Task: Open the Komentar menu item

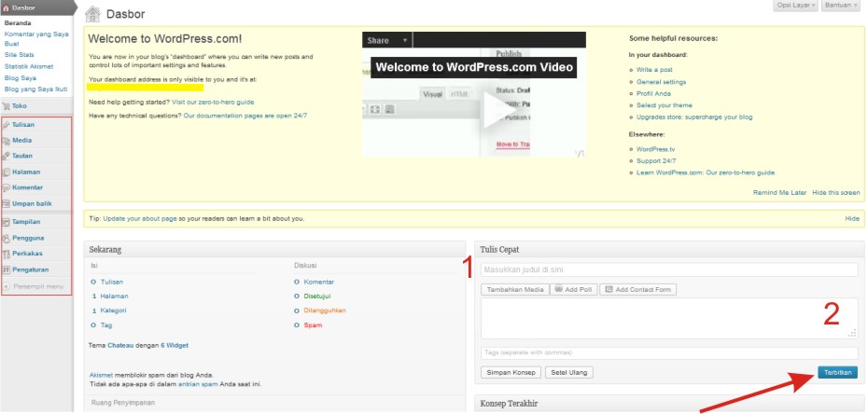Action: (x=28, y=187)
